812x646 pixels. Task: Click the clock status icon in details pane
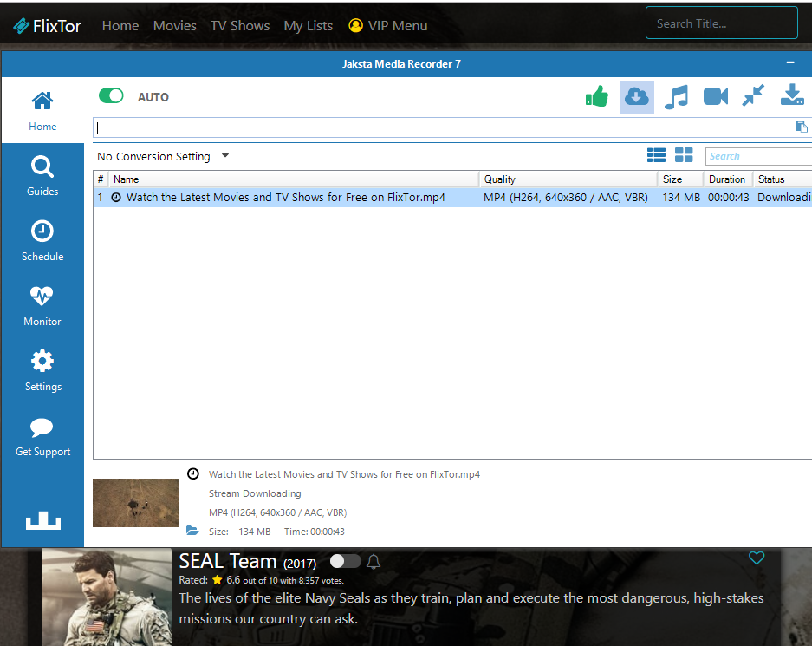click(x=193, y=473)
